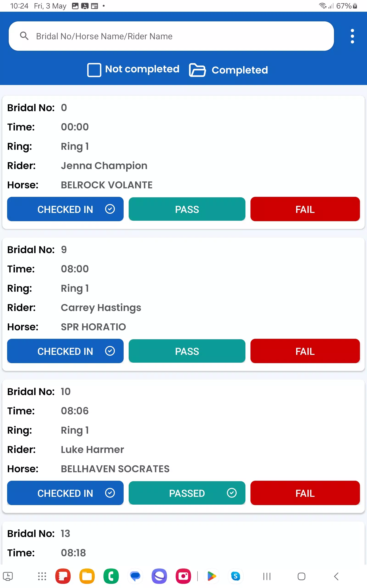Image resolution: width=367 pixels, height=588 pixels.
Task: Open the yellow My Files app
Action: click(87, 576)
